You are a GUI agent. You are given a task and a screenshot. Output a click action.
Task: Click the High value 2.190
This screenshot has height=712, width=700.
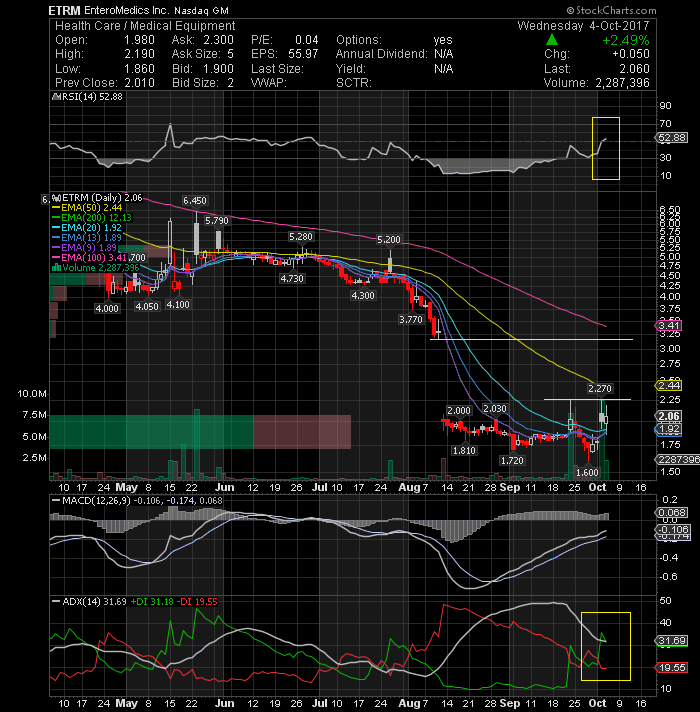pos(139,54)
